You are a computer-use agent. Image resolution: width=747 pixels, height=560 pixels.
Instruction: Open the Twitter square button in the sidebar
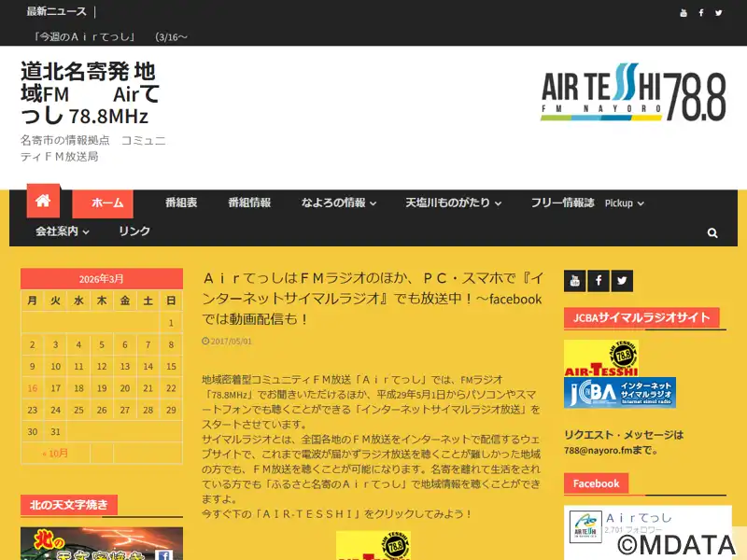(622, 281)
